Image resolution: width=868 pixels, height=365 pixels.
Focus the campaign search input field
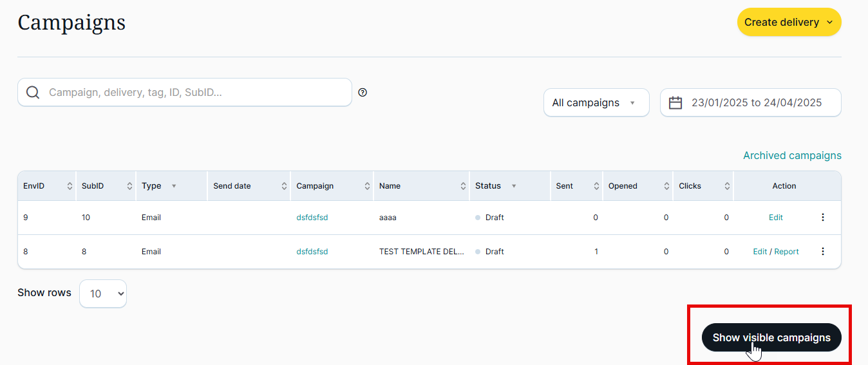tap(193, 93)
